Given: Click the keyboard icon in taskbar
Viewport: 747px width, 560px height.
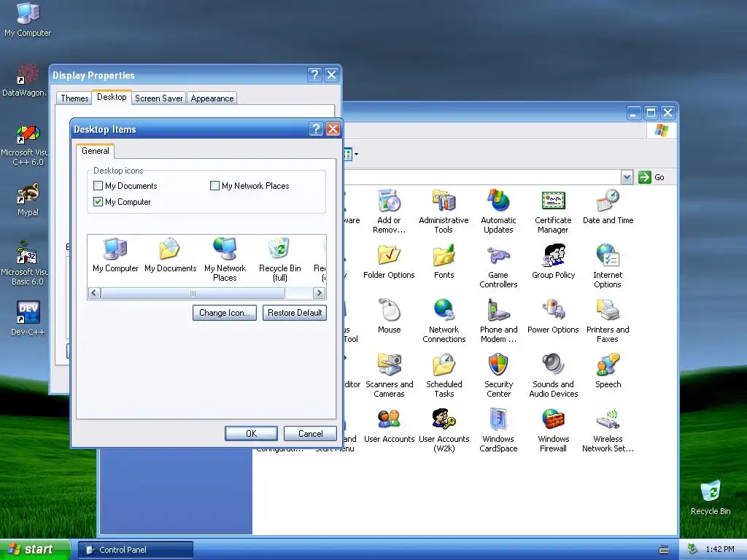Looking at the screenshot, I should [664, 550].
